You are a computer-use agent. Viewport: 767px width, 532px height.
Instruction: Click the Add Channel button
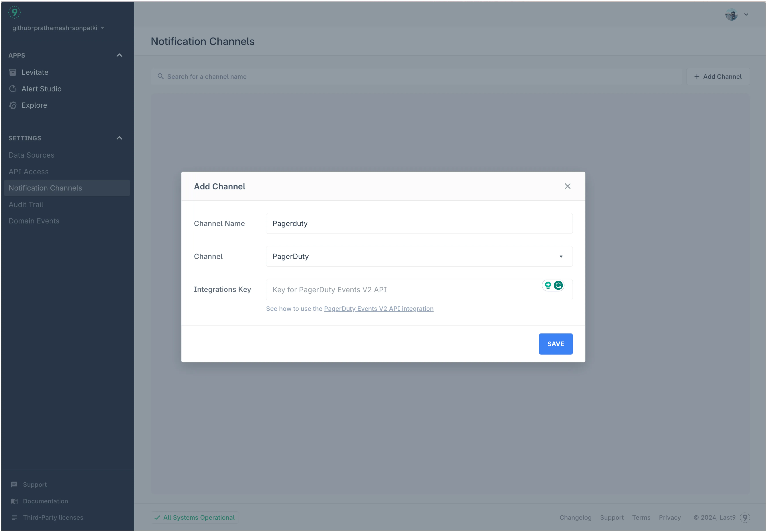(x=718, y=77)
